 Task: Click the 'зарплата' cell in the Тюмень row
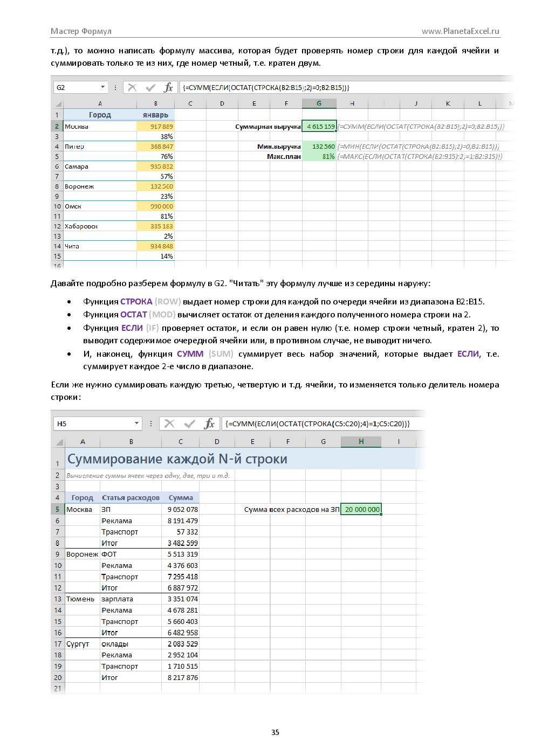click(x=131, y=599)
